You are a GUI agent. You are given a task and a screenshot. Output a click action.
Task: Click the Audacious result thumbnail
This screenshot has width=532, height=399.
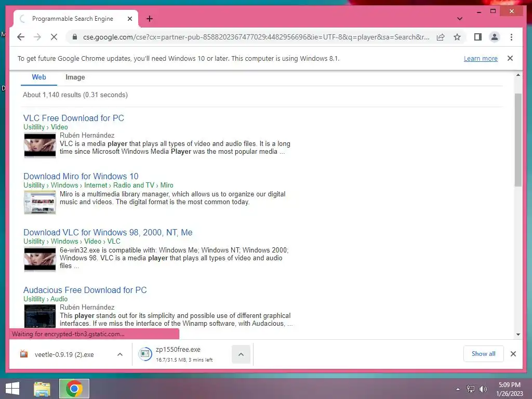pos(39,316)
